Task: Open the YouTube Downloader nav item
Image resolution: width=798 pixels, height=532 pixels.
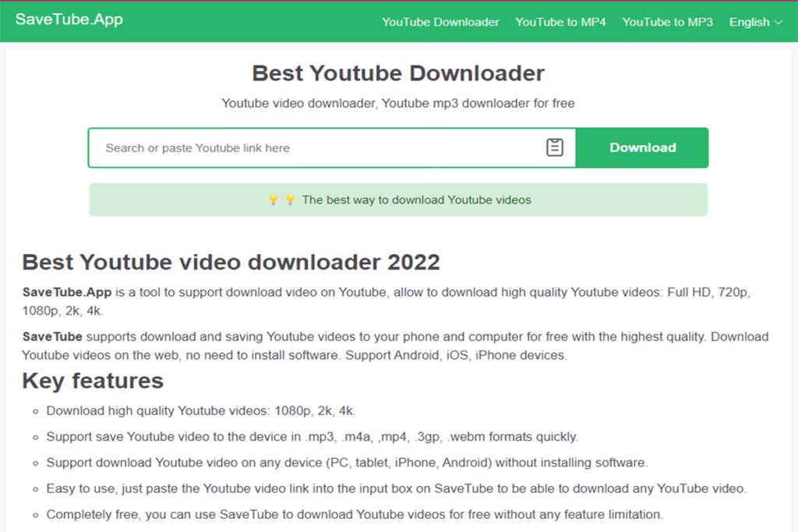Action: (440, 22)
